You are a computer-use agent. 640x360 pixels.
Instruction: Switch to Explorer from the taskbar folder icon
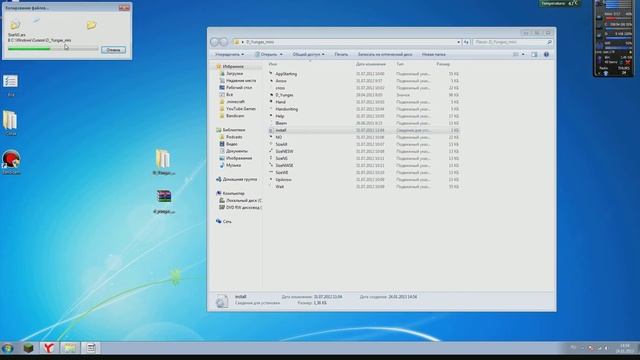[69, 348]
